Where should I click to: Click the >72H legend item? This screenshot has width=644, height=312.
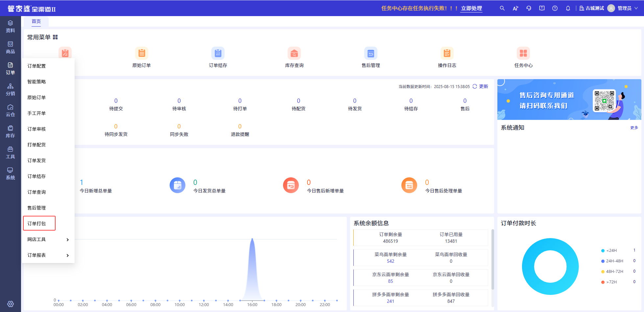point(609,282)
